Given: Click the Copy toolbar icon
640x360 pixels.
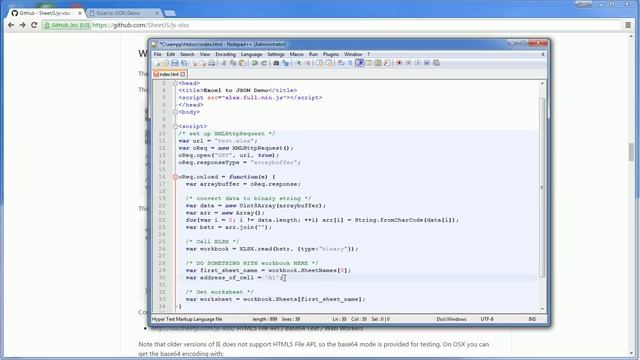Looking at the screenshot, I should click(x=233, y=63).
